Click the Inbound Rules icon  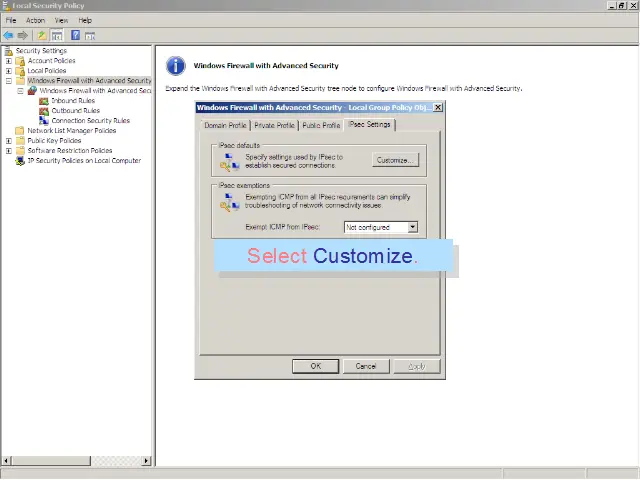point(44,101)
